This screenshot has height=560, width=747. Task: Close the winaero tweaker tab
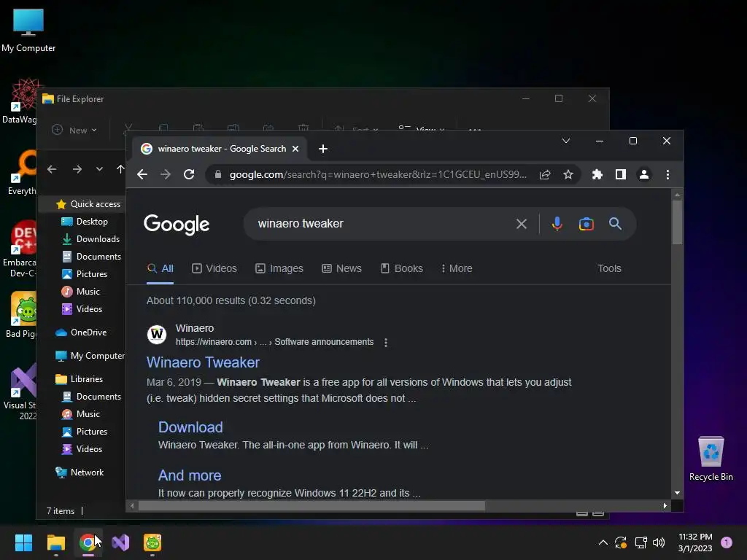click(x=295, y=149)
